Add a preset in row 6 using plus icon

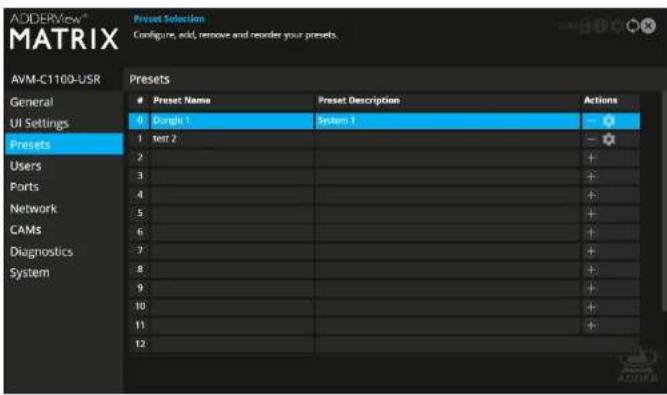[591, 233]
